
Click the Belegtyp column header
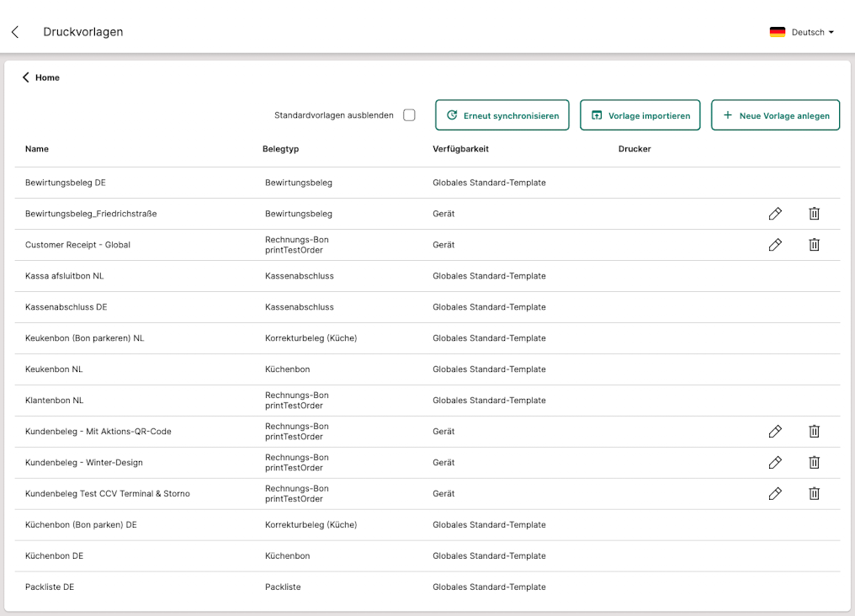pos(280,149)
